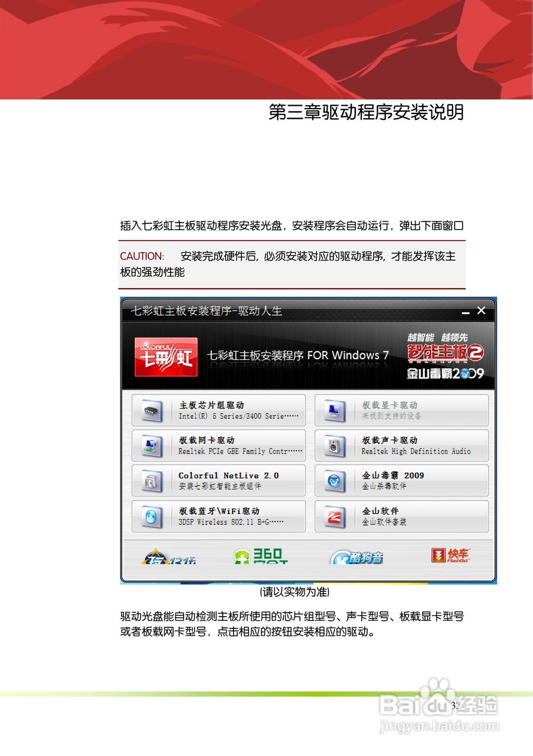Minimize the 驱动人生 installer window

[466, 311]
